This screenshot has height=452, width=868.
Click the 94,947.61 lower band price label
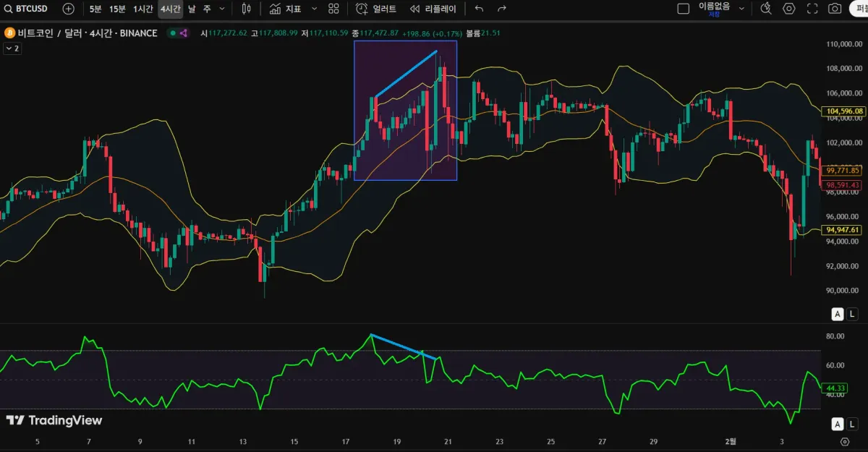coord(843,230)
